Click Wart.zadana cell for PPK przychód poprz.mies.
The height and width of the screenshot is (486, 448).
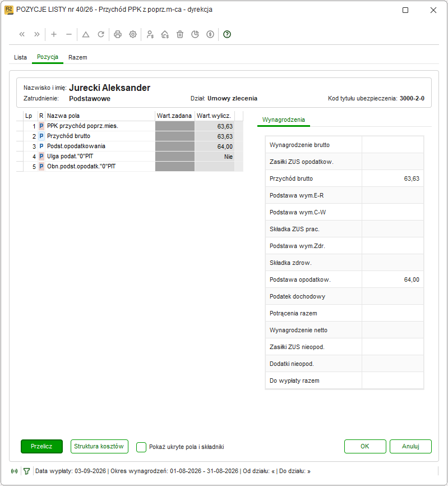175,126
